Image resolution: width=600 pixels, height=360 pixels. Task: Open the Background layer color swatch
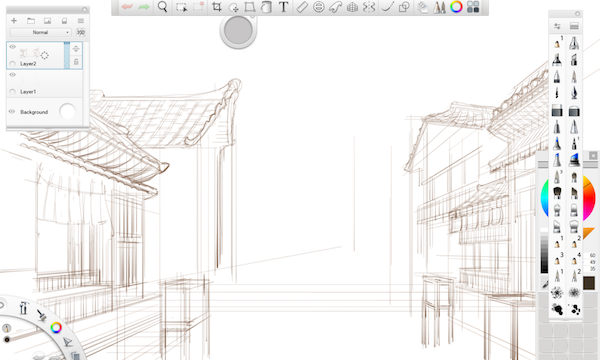click(67, 111)
